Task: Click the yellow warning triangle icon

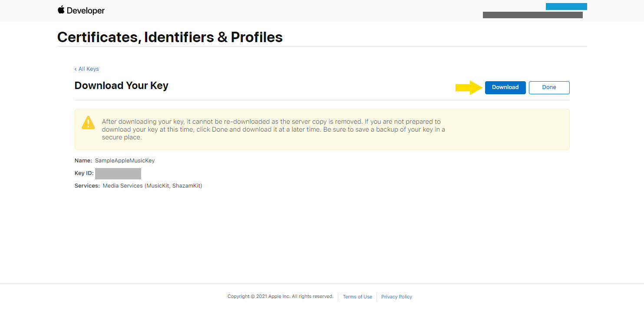Action: tap(88, 122)
